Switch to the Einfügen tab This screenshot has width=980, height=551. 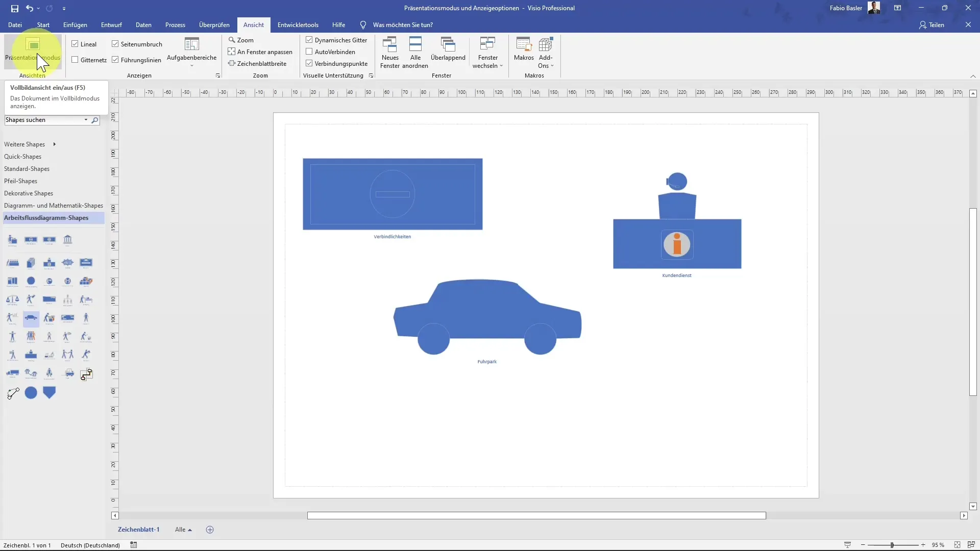click(x=75, y=25)
